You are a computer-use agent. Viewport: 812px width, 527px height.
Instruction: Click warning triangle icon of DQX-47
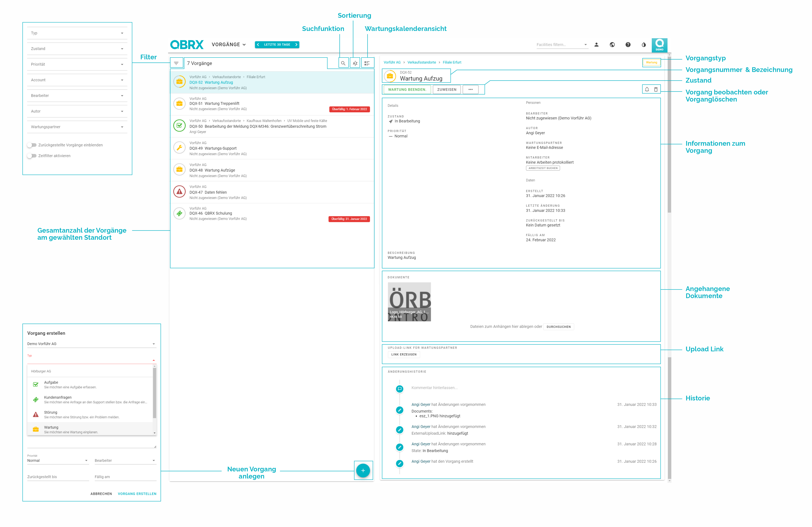tap(180, 191)
